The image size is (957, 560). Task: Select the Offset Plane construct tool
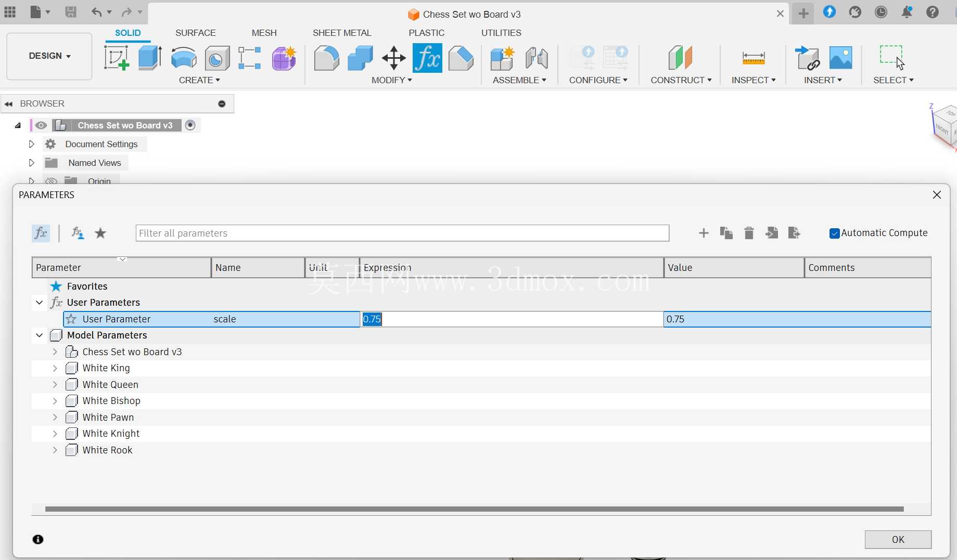681,58
